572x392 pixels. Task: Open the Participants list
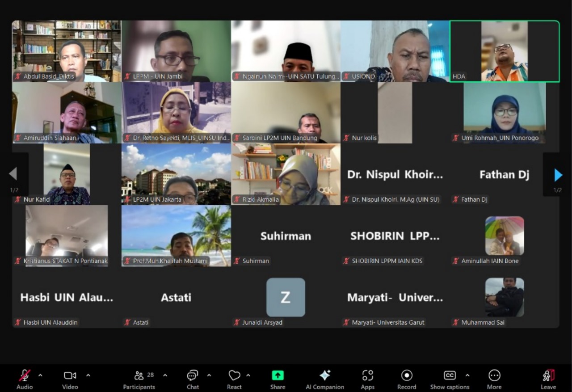pos(139,379)
